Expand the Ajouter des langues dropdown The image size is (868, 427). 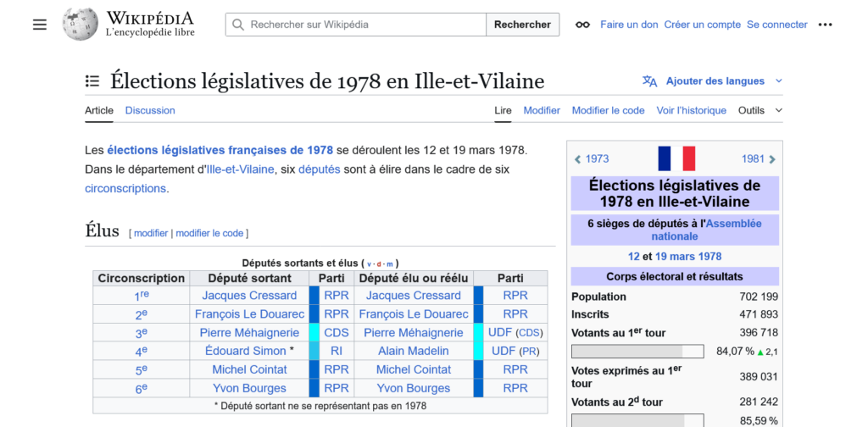point(778,81)
